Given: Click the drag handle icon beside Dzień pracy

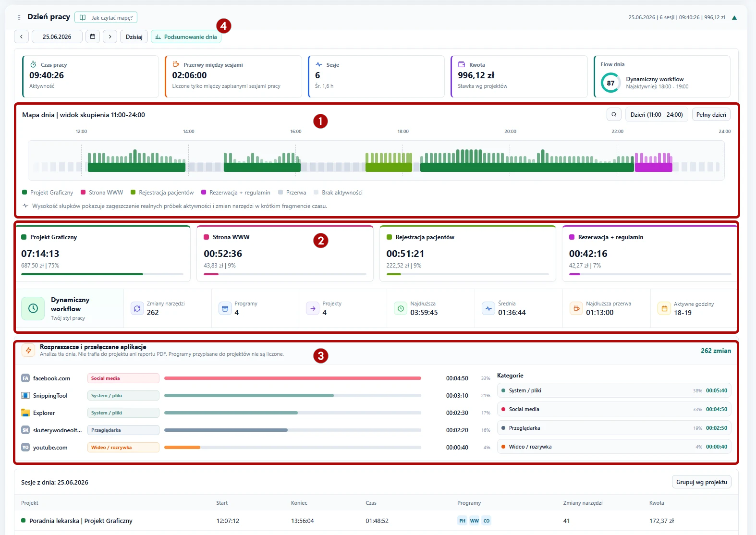Looking at the screenshot, I should 19,17.
